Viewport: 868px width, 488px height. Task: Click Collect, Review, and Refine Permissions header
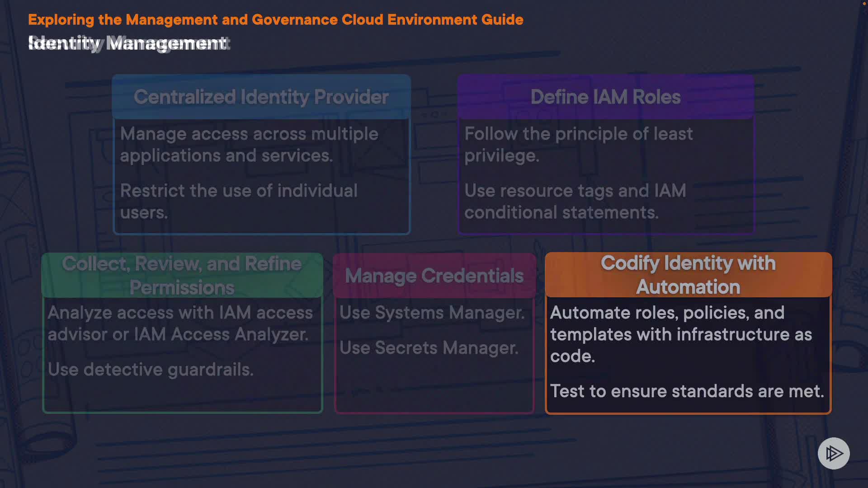click(x=182, y=275)
